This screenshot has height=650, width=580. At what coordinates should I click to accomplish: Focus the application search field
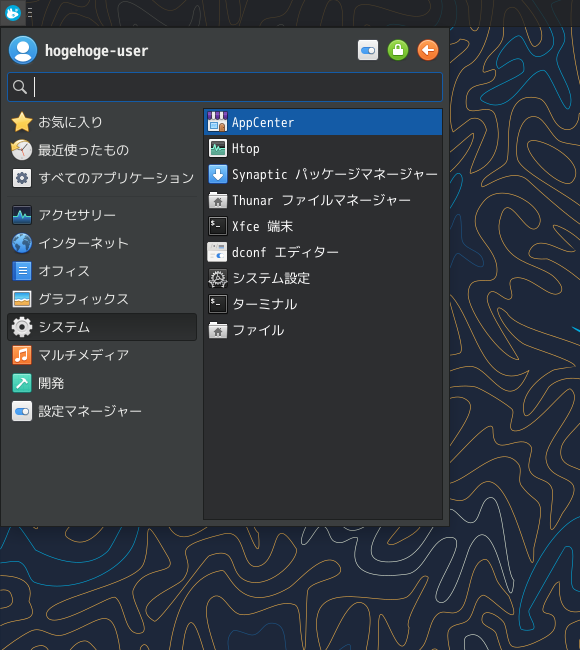click(x=225, y=87)
